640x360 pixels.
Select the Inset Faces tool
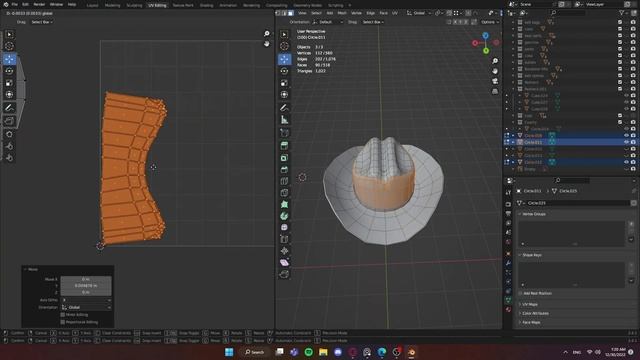(x=284, y=158)
